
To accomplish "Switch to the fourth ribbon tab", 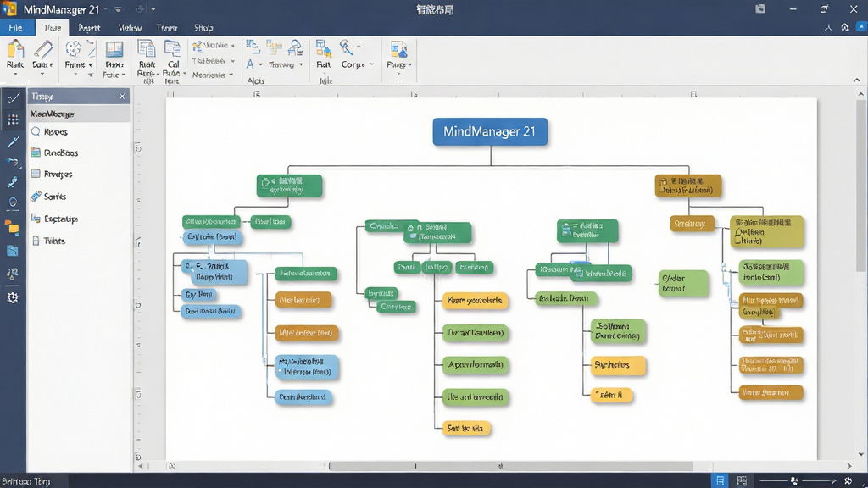I will pos(130,28).
